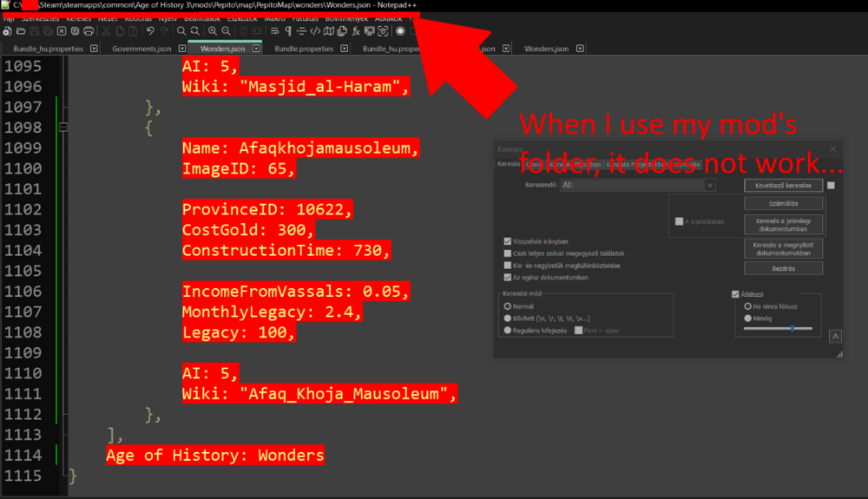The image size is (868, 499).
Task: Show all characters with the pilcrow icon
Action: pyautogui.click(x=288, y=31)
